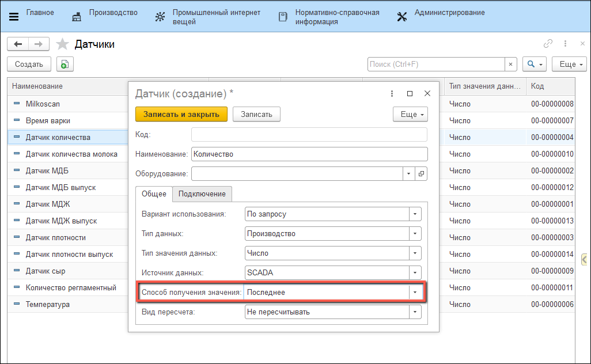This screenshot has width=591, height=364.
Task: Add Датчики to favorites with star
Action: click(x=62, y=44)
